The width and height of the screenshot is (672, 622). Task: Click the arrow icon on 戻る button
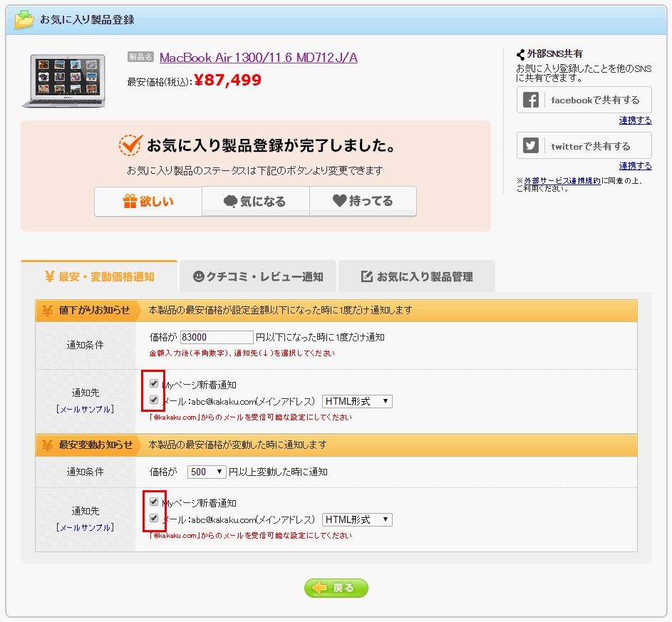[320, 588]
